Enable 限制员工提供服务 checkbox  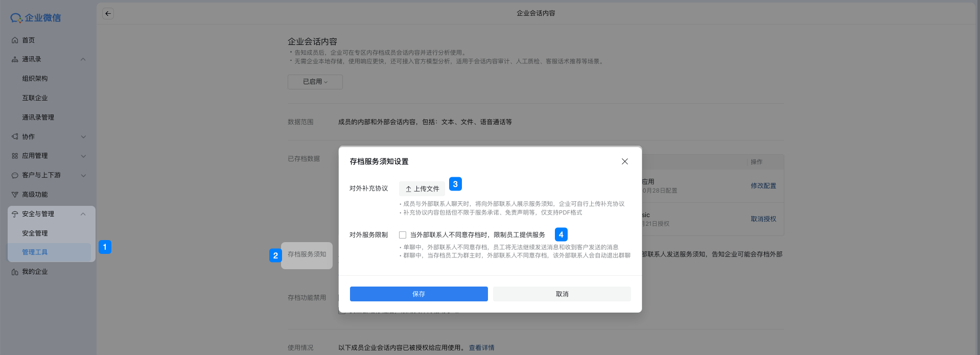point(403,235)
